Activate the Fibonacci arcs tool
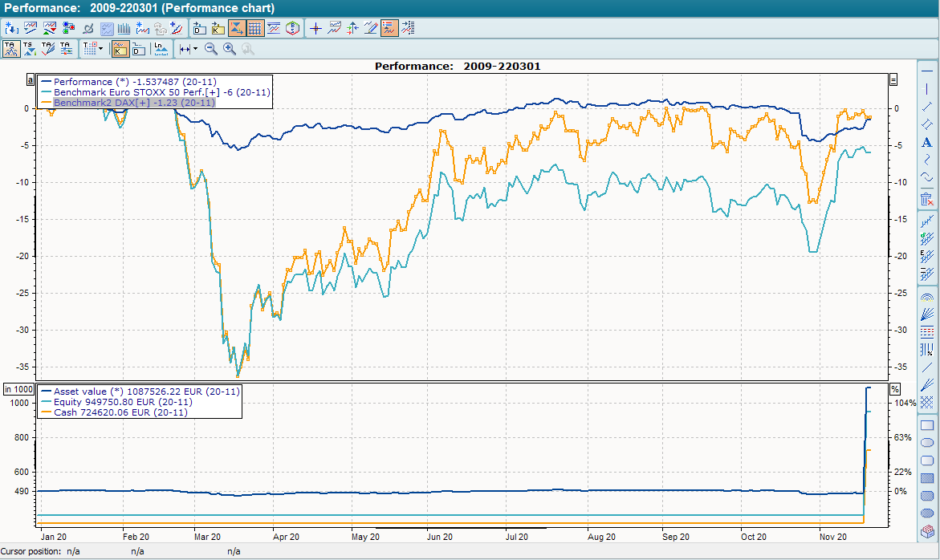 click(x=926, y=297)
